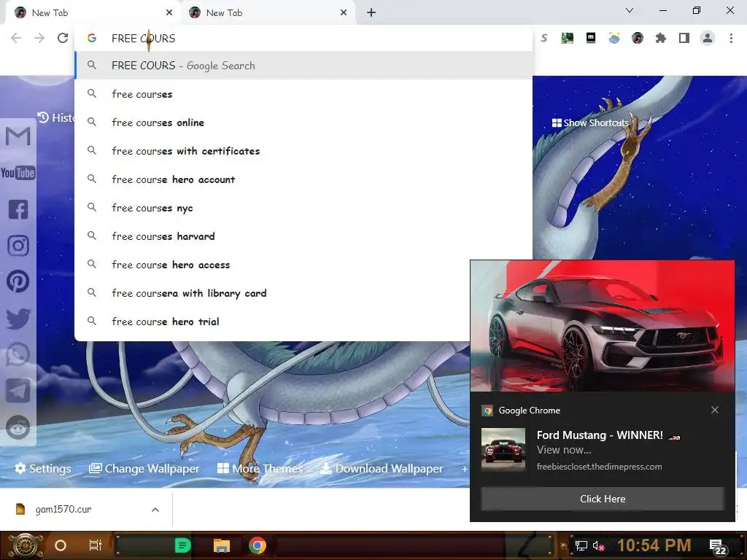This screenshot has height=560, width=747.
Task: Choose 'free courses with certificates' suggestion
Action: click(x=303, y=151)
